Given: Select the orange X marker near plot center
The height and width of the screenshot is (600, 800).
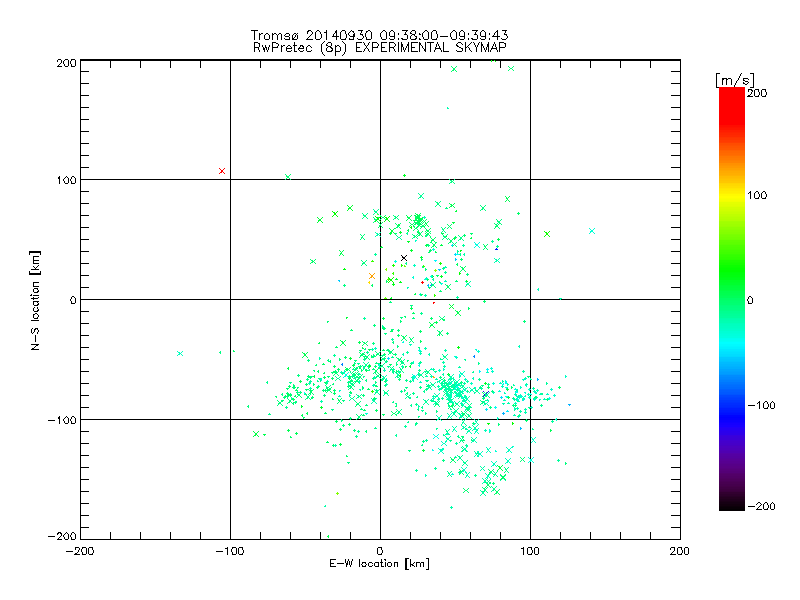Looking at the screenshot, I should [372, 276].
